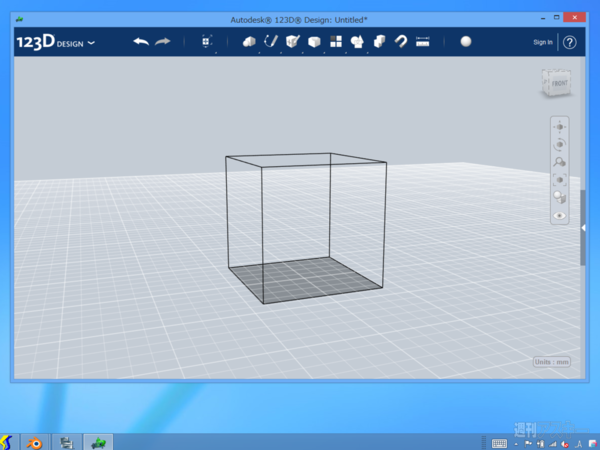Viewport: 600px width, 450px height.
Task: Open the Construct tool menu
Action: point(293,41)
